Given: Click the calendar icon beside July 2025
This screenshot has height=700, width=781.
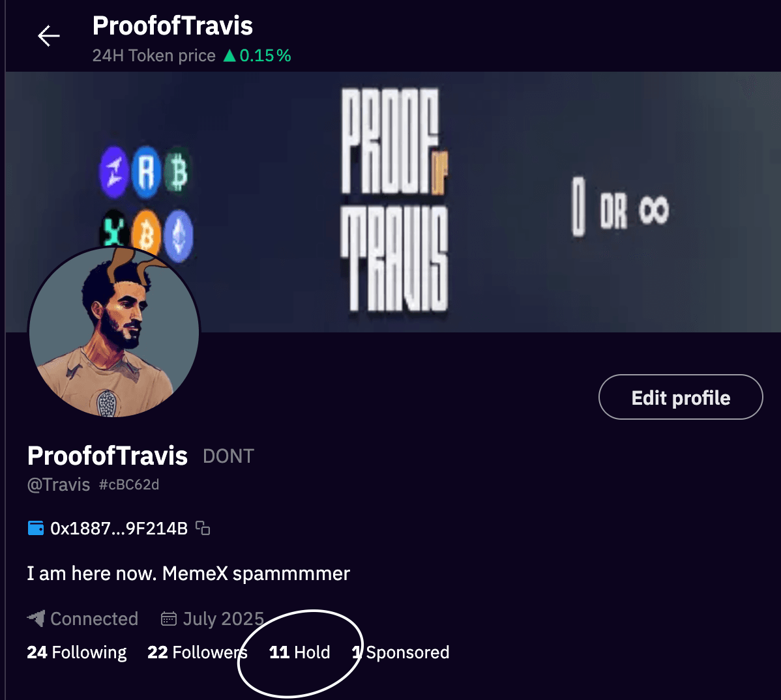Looking at the screenshot, I should (169, 619).
